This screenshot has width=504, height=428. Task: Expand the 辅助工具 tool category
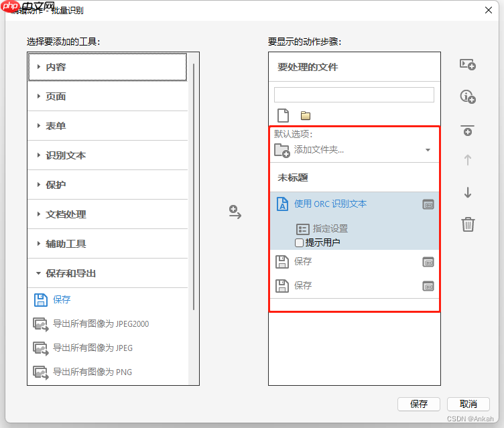click(107, 244)
